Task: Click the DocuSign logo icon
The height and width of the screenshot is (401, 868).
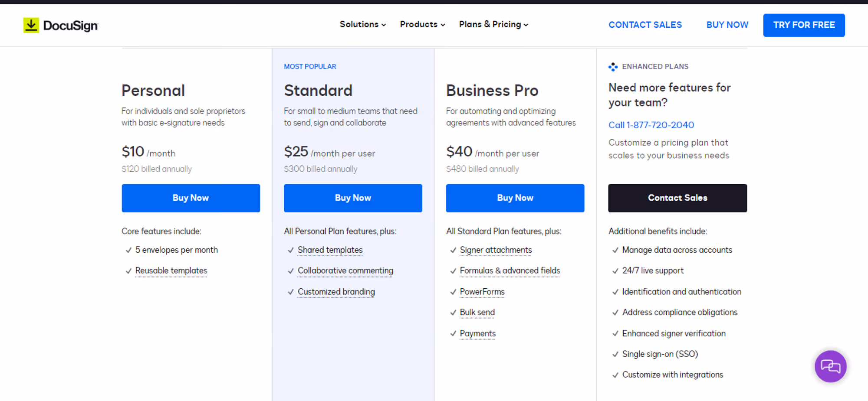Action: [31, 26]
